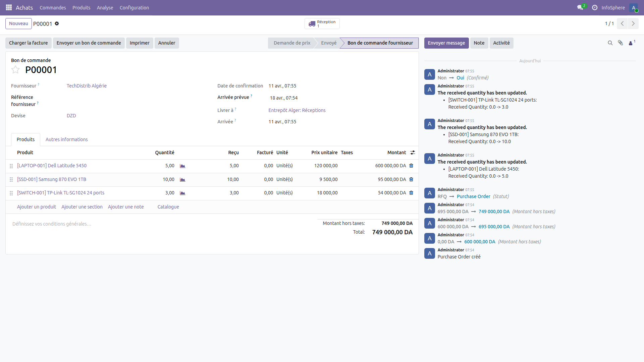Mark P00001 as favorite with the star
Screen dimensions: 644x362
click(x=15, y=70)
